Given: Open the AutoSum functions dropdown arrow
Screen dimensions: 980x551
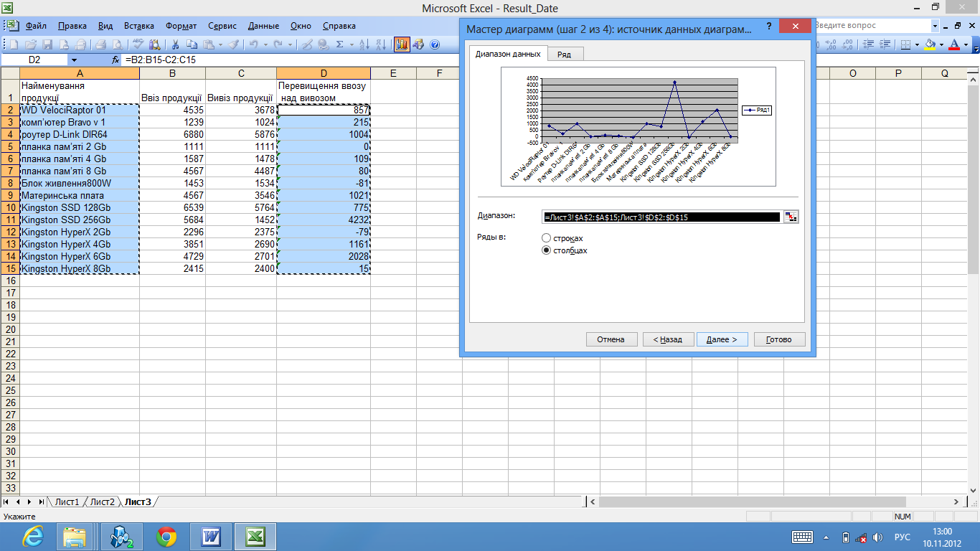Looking at the screenshot, I should (352, 44).
